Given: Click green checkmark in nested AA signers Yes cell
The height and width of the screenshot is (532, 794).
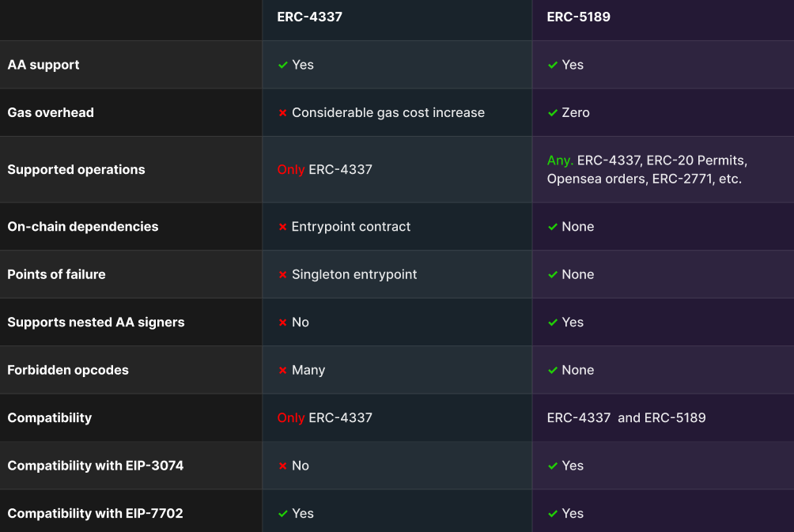Looking at the screenshot, I should click(x=553, y=323).
